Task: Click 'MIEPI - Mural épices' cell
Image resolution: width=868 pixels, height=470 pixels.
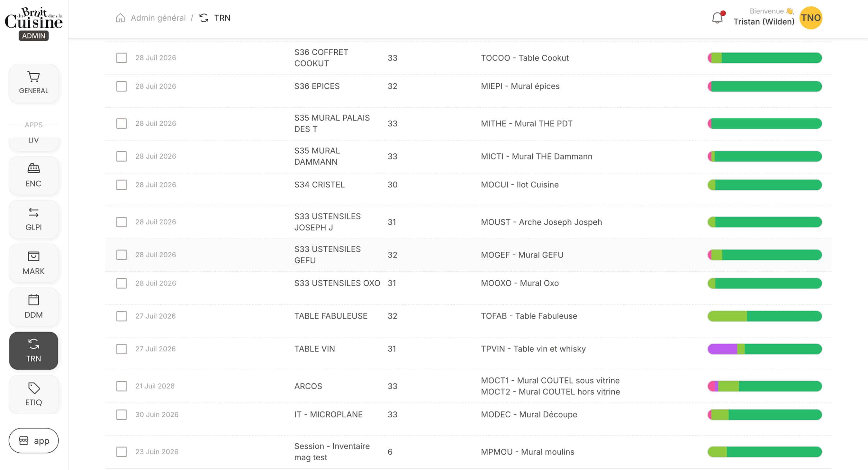Action: 520,86
